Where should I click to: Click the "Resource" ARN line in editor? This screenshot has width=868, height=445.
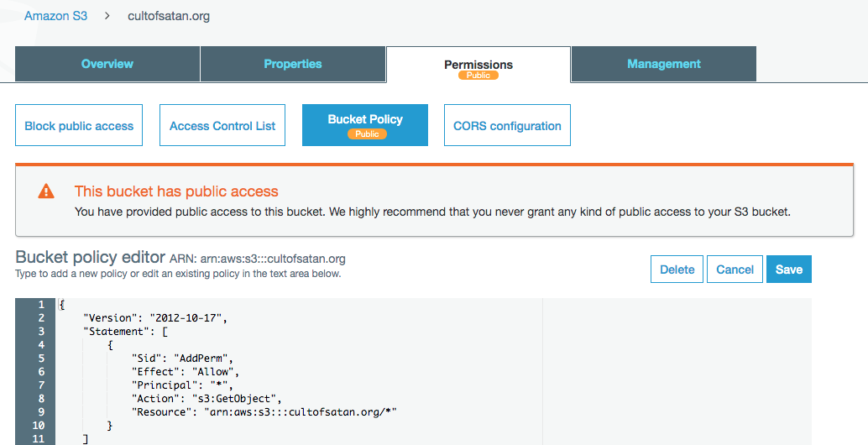pyautogui.click(x=264, y=412)
